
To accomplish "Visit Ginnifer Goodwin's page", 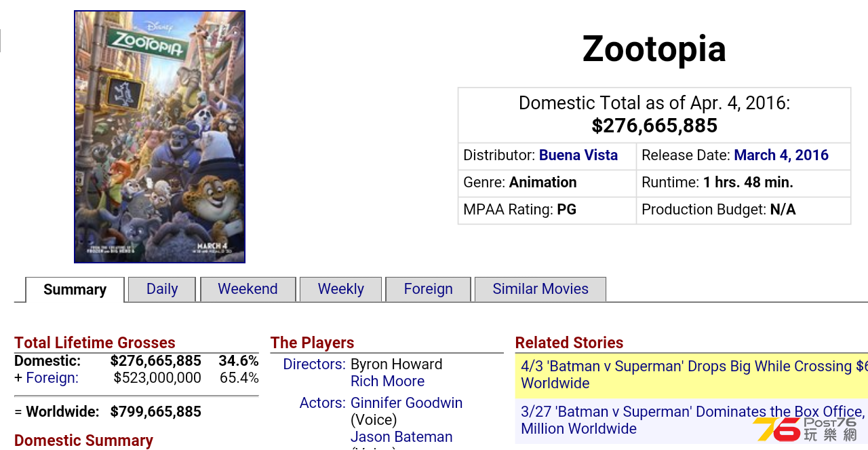I will [406, 403].
